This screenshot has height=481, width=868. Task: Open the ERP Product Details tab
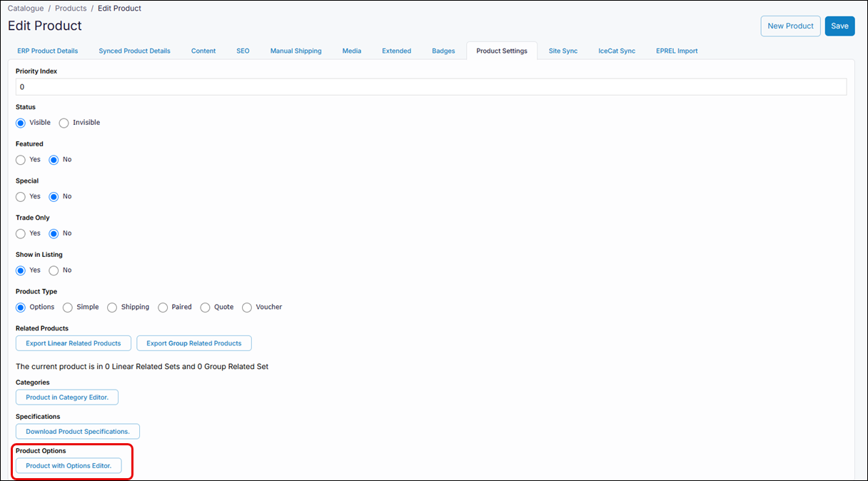pos(47,51)
